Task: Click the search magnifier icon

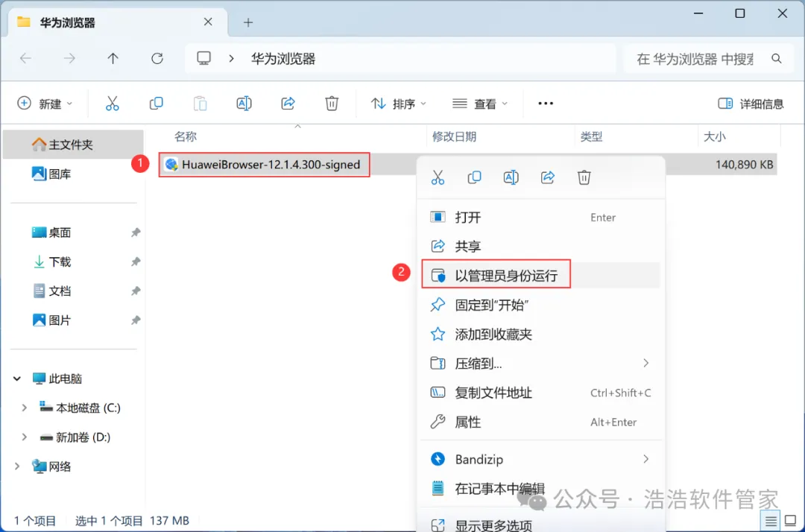Action: [x=776, y=59]
